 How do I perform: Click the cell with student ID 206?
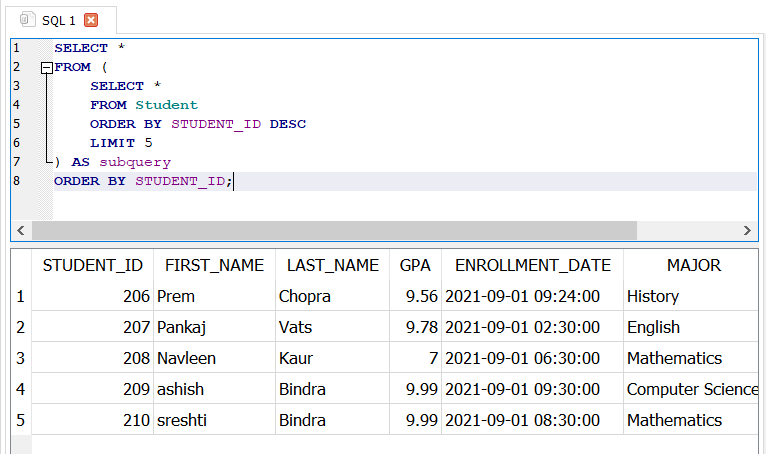[x=92, y=296]
